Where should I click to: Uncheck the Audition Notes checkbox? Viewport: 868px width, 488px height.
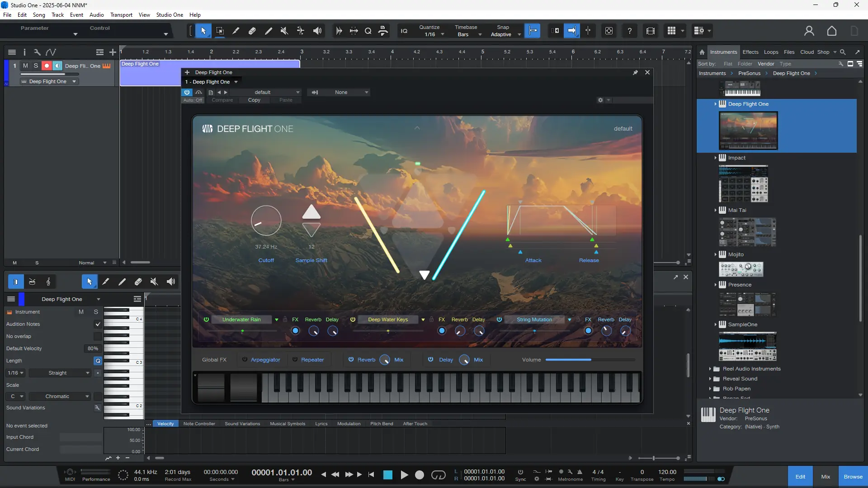coord(97,324)
